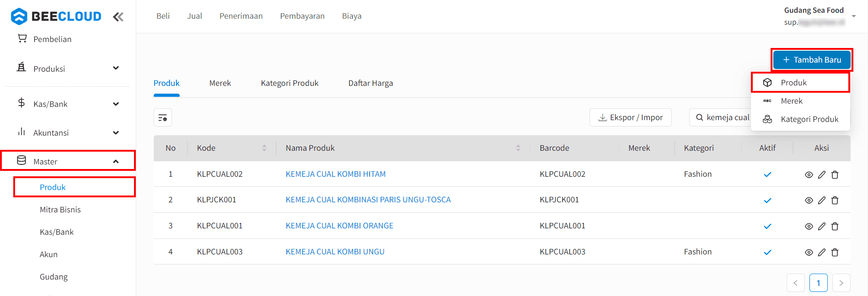Expand the Produksi sidebar menu

coord(68,69)
